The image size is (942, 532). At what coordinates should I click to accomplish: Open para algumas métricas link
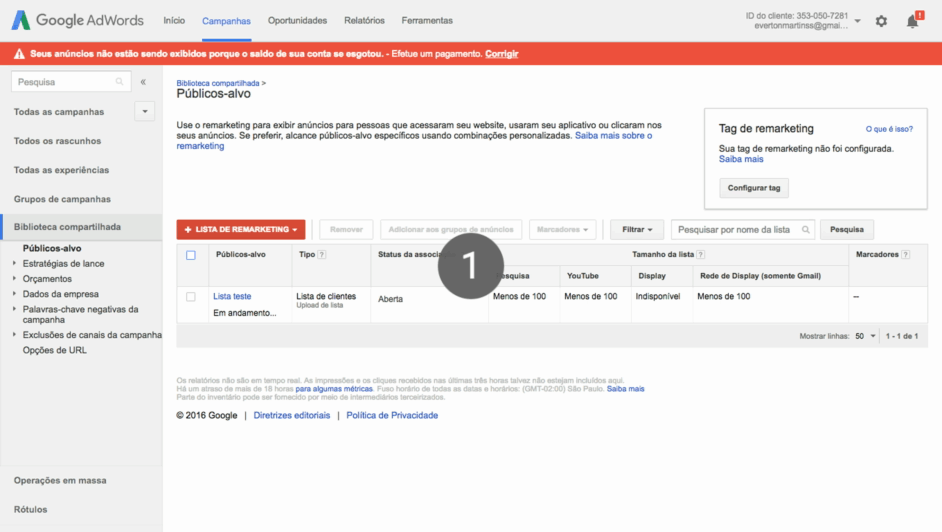pyautogui.click(x=334, y=388)
